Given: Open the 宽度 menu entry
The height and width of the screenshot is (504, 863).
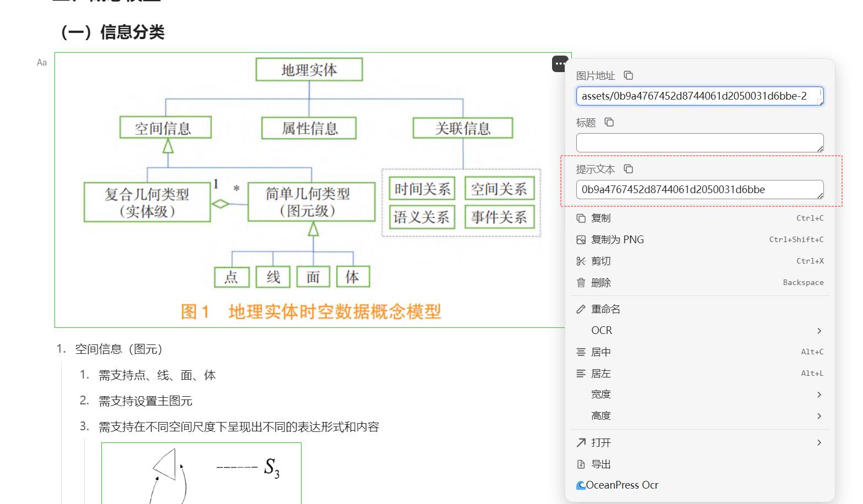Looking at the screenshot, I should (700, 395).
